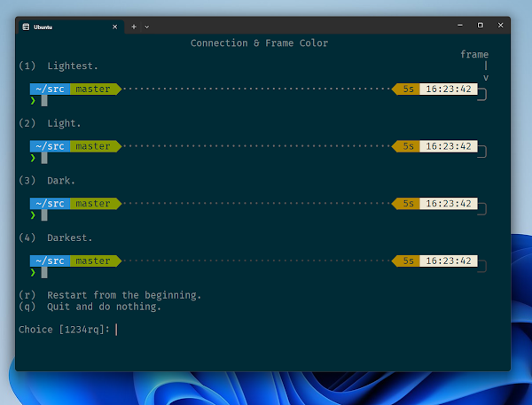532x405 pixels.
Task: Click '(r) Restart from the beginning.'
Action: pyautogui.click(x=110, y=295)
